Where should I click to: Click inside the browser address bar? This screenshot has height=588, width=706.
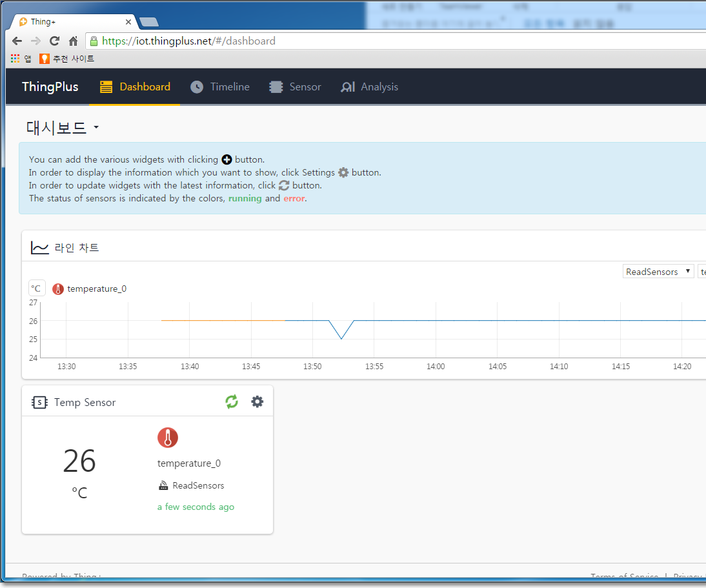[x=258, y=40]
